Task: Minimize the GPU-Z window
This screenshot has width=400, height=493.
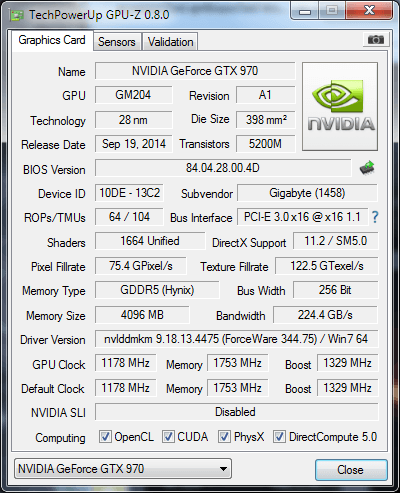Action: [x=305, y=11]
